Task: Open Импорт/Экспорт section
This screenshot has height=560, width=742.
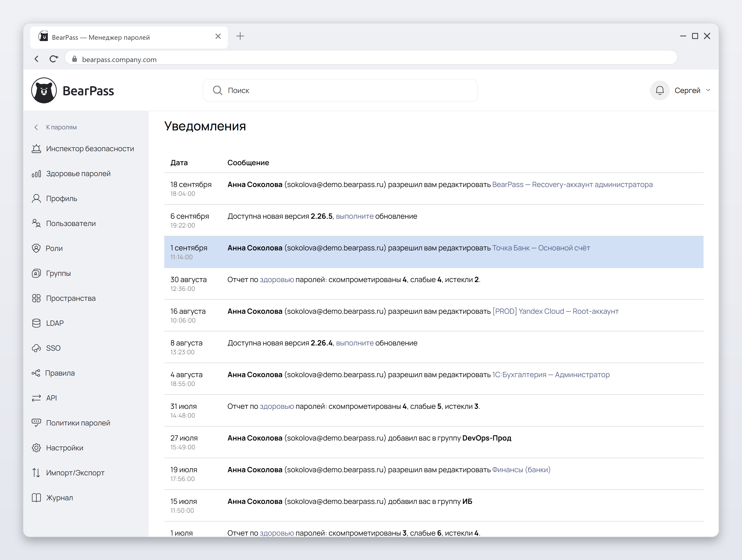Action: (76, 473)
